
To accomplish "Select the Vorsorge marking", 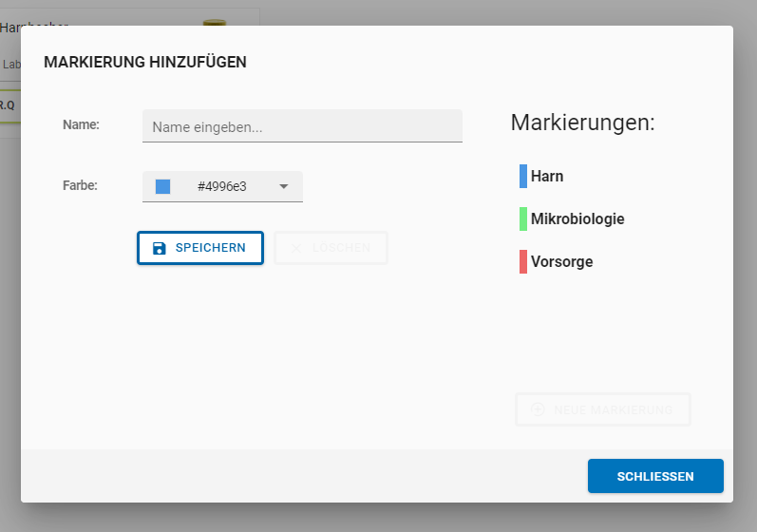I will 557,261.
